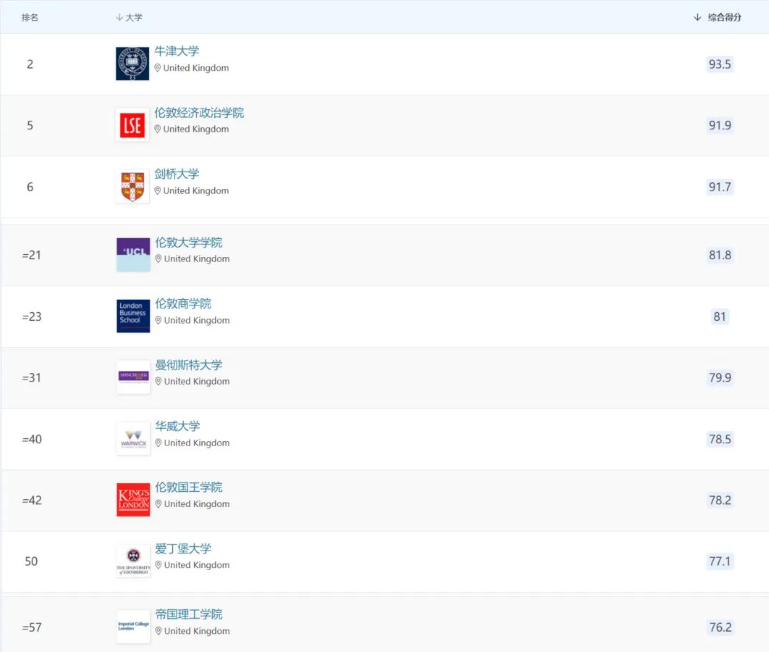Click the Warwick University logo
The width and height of the screenshot is (769, 652).
133,439
